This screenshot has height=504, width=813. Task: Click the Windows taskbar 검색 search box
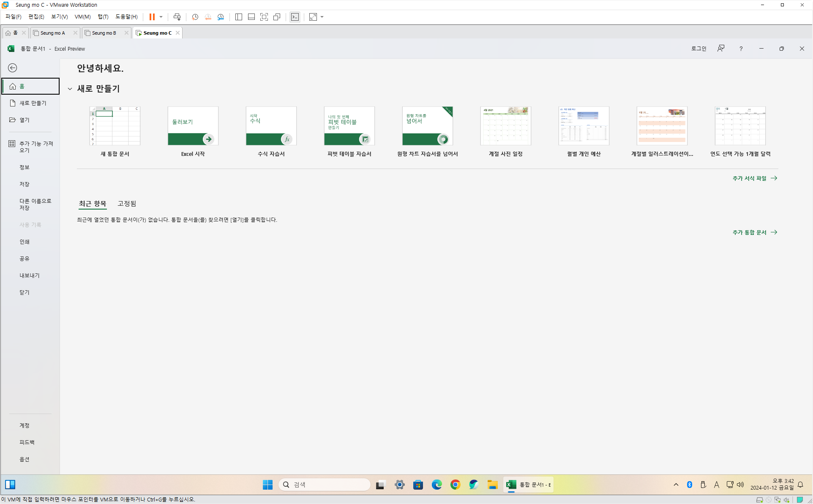tap(324, 485)
